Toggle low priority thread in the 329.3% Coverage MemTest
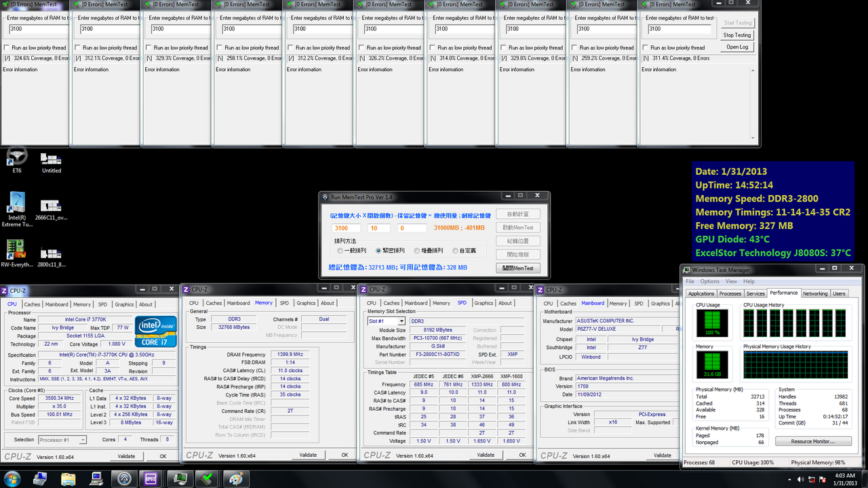The width and height of the screenshot is (868, 488). pos(149,47)
